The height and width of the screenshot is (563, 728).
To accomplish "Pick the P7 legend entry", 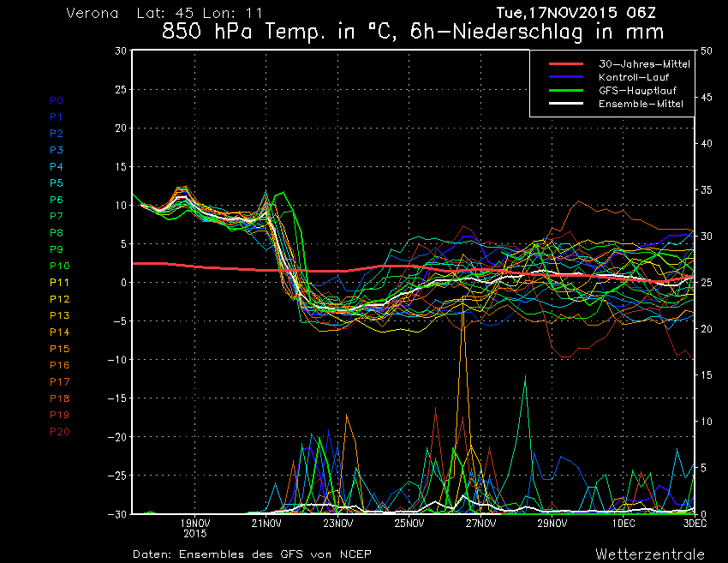I will [x=57, y=216].
